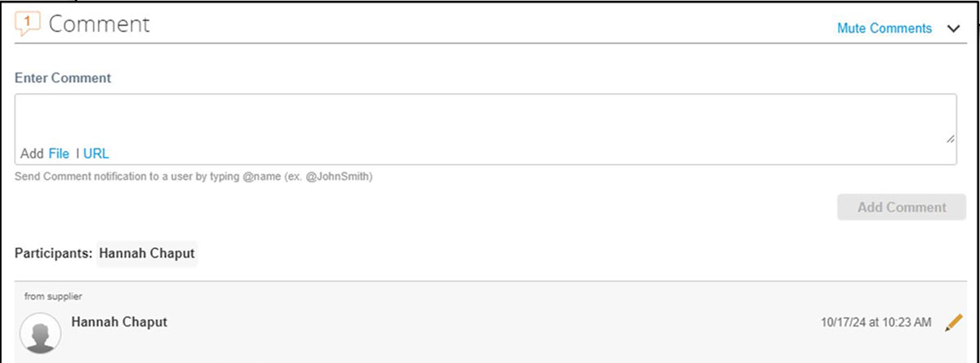Click the text area resize handle
This screenshot has height=363, width=980.
click(x=950, y=139)
